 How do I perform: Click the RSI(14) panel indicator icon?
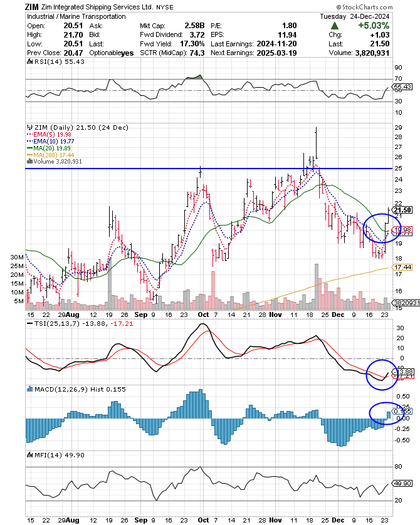point(30,61)
